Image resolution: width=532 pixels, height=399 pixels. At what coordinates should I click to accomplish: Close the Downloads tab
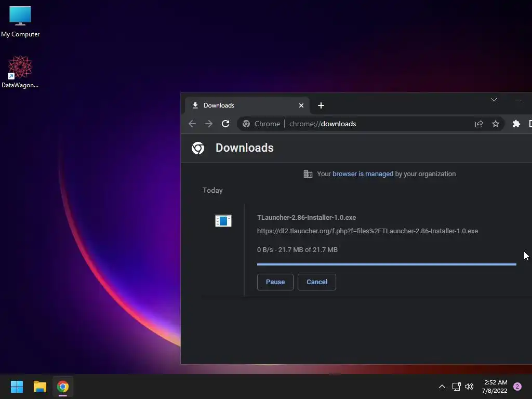click(301, 105)
